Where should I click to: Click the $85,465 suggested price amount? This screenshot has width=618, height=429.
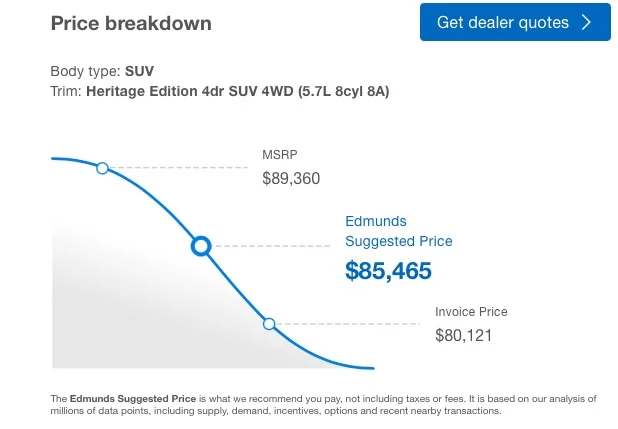pos(388,270)
